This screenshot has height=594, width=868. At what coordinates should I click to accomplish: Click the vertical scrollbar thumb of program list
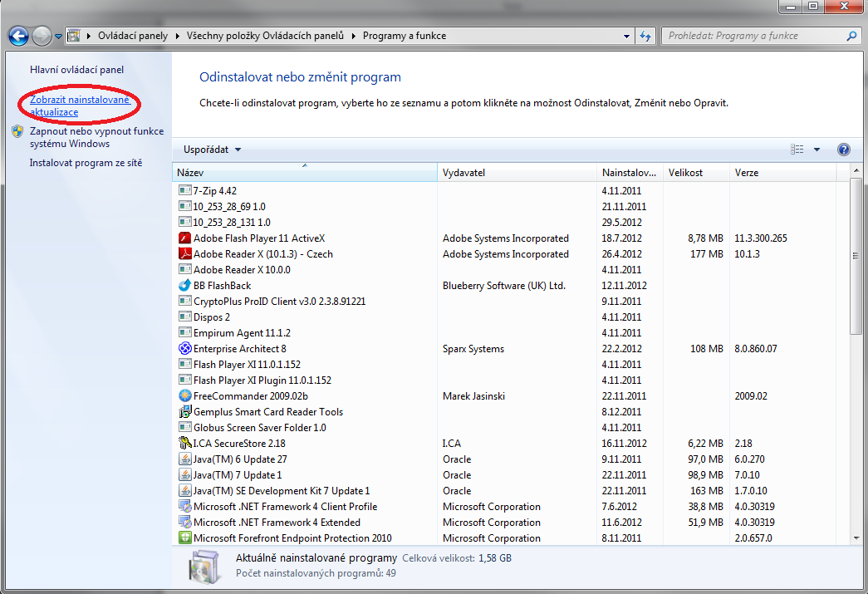point(856,256)
